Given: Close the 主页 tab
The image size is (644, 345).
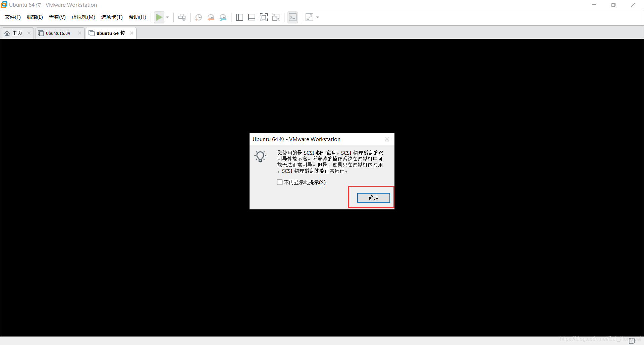Looking at the screenshot, I should click(29, 33).
